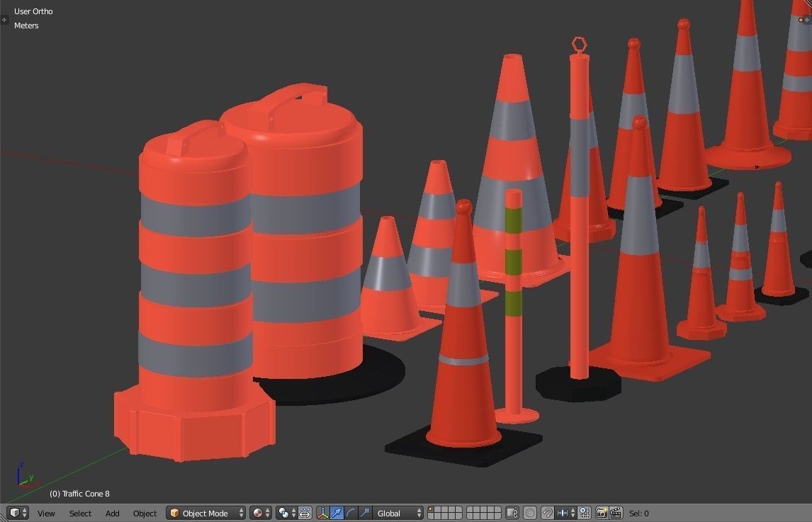Viewport: 812px width, 522px height.
Task: Open the Add menu
Action: coord(112,513)
